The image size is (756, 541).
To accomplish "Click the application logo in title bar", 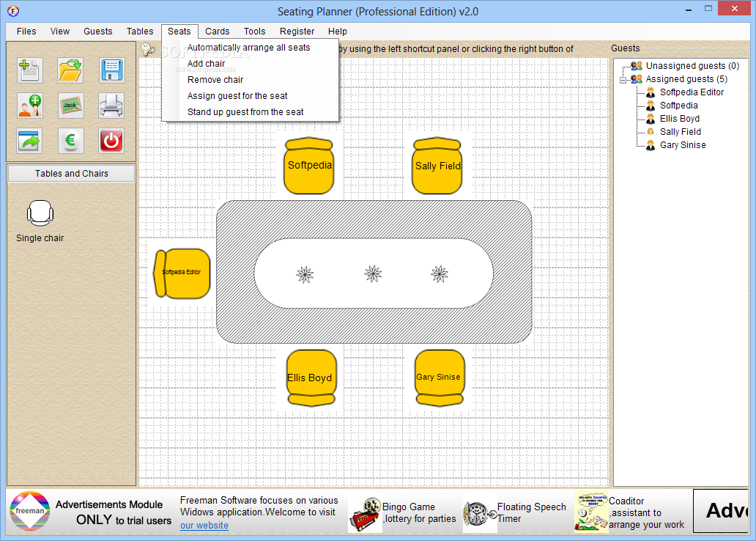I will coord(13,10).
